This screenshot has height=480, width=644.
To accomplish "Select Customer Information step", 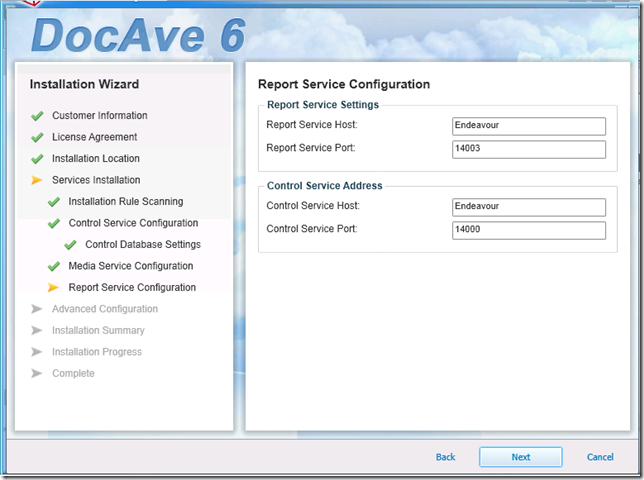I will [x=100, y=115].
